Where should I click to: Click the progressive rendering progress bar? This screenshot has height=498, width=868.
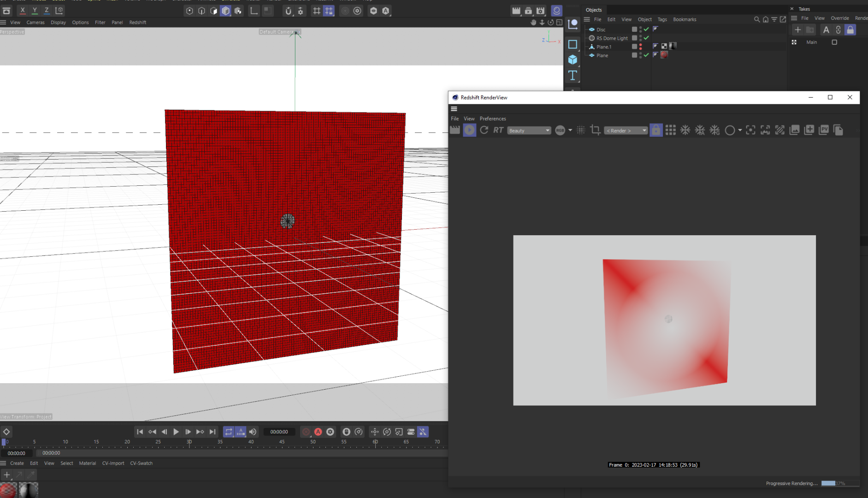[x=839, y=483]
